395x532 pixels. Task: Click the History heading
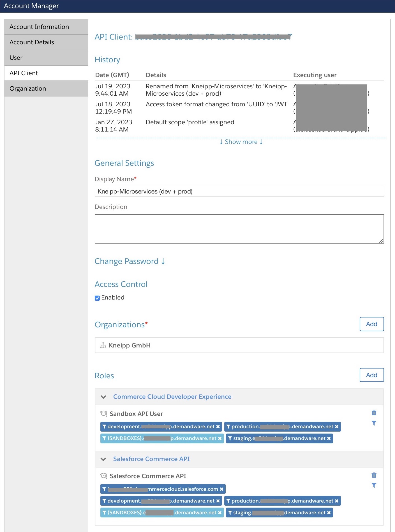point(107,60)
